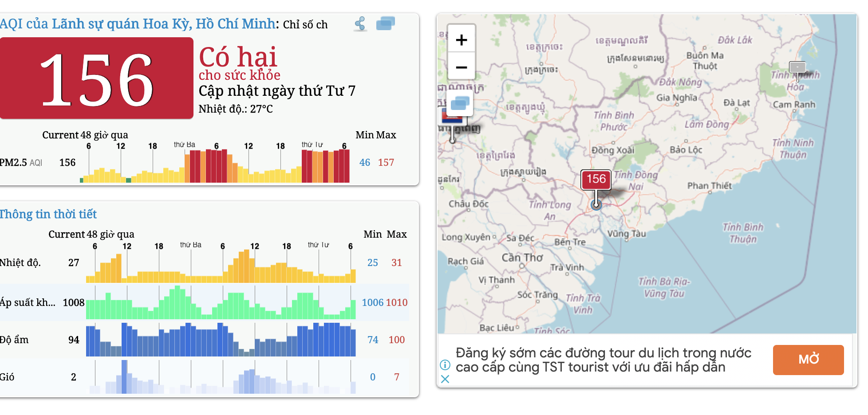This screenshot has width=868, height=415.
Task: Select the 156 AQI marker on the map
Action: coord(596,179)
